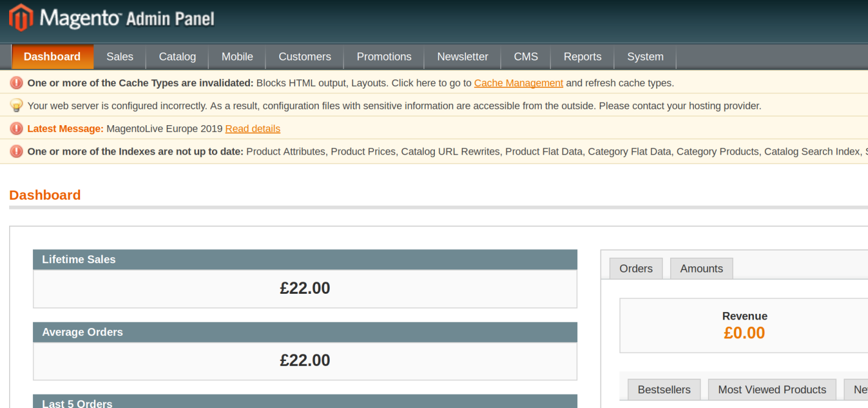Click the Magento logo icon

(x=21, y=18)
